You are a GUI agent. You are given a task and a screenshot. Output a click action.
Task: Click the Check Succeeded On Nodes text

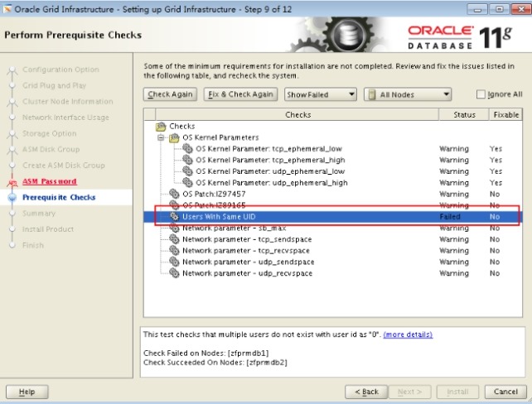[x=215, y=363]
